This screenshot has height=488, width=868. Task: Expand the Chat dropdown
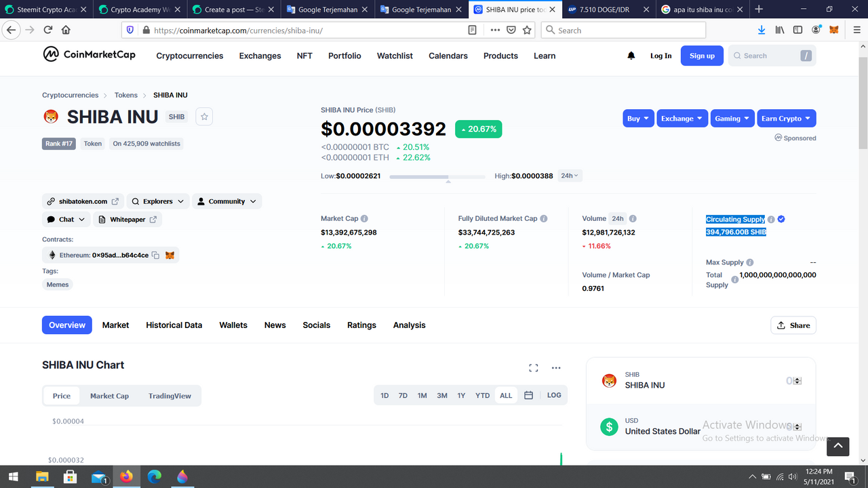pyautogui.click(x=66, y=220)
